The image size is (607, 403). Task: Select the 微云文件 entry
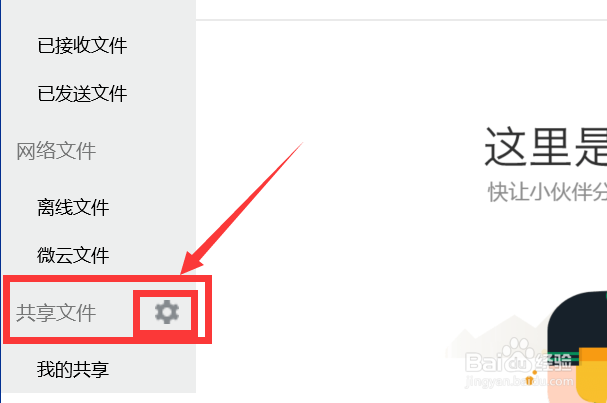click(73, 255)
